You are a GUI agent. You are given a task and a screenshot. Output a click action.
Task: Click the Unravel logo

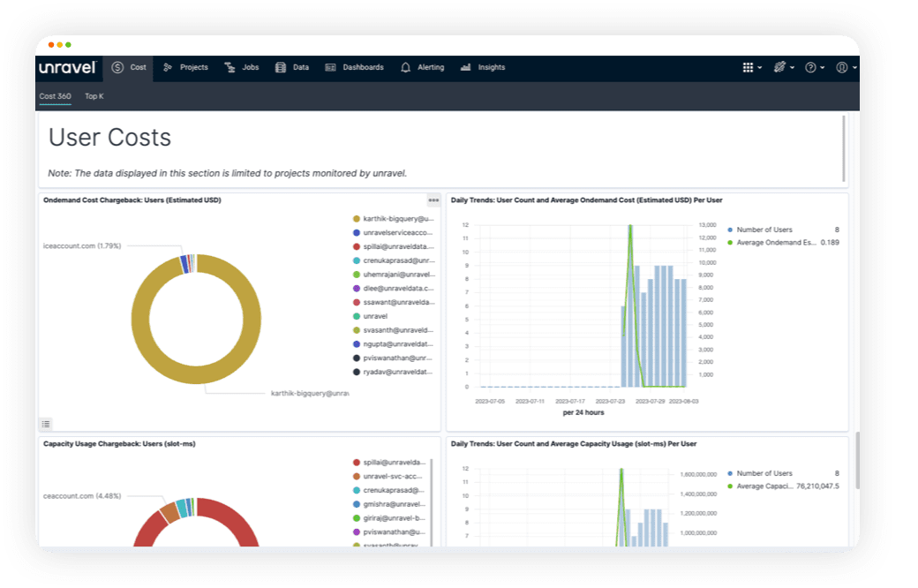tap(67, 68)
